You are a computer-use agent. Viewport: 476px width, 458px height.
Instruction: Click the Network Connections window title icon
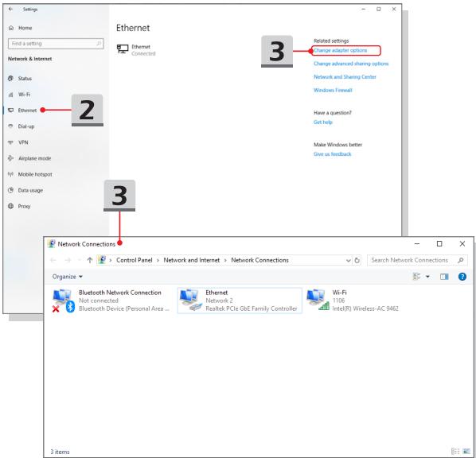(52, 244)
